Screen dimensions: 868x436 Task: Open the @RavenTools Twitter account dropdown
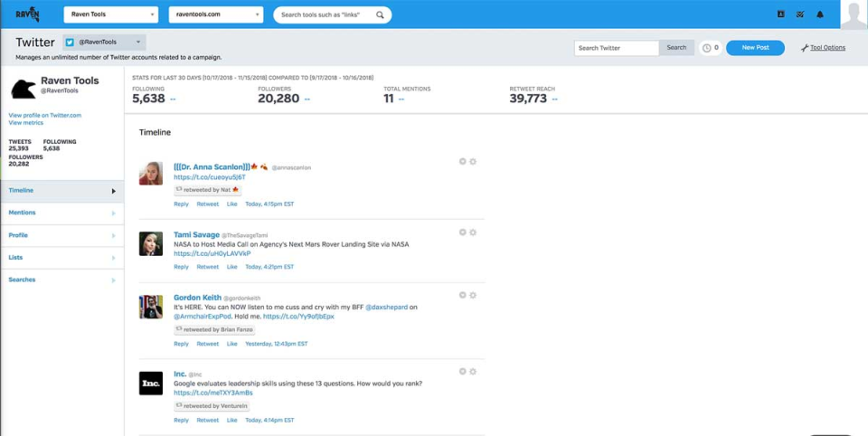(x=104, y=43)
